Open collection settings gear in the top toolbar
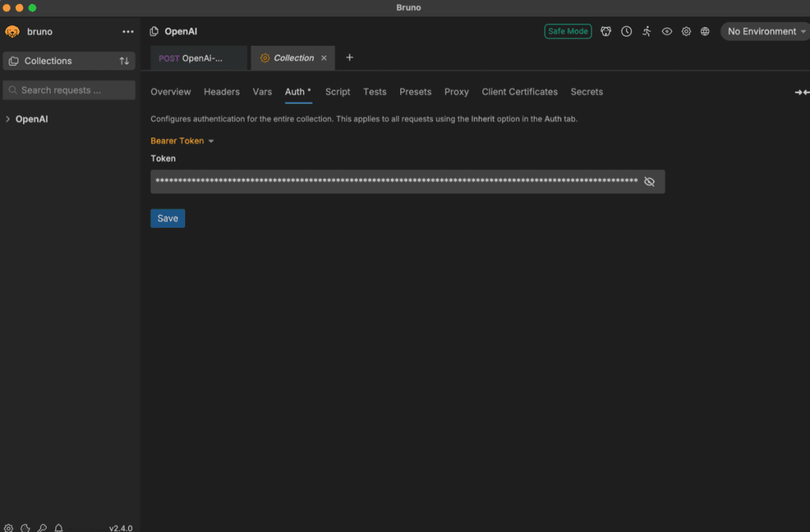The height and width of the screenshot is (532, 810). click(686, 32)
